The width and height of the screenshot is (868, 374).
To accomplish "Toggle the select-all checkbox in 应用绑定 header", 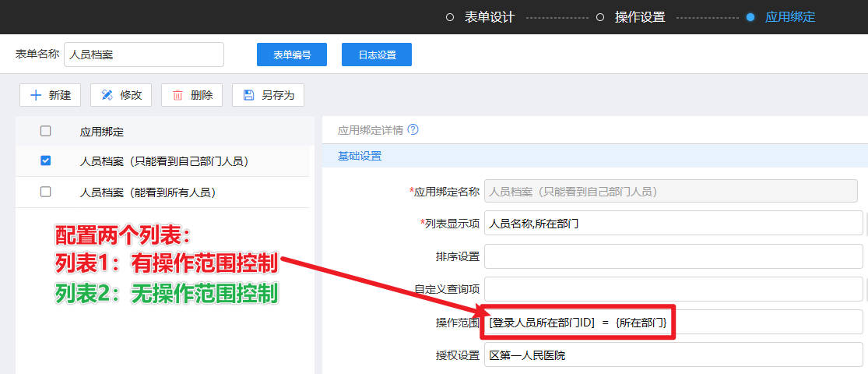I will [x=45, y=132].
